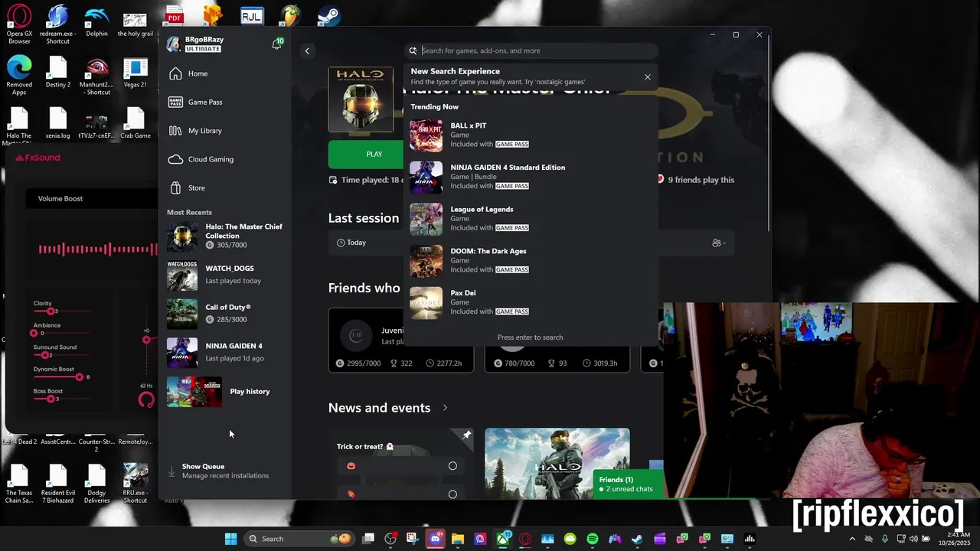Show hidden system tray icons

click(x=852, y=539)
